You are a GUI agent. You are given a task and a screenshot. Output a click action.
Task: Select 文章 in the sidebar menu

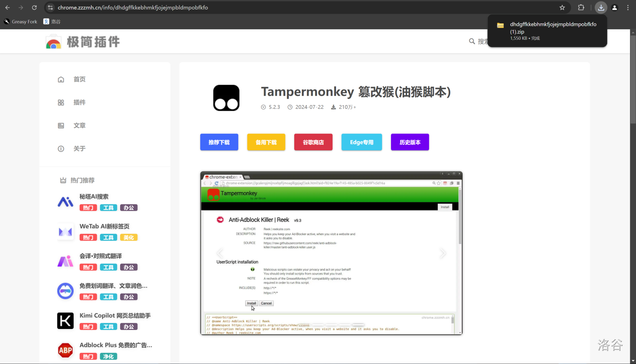[79, 125]
